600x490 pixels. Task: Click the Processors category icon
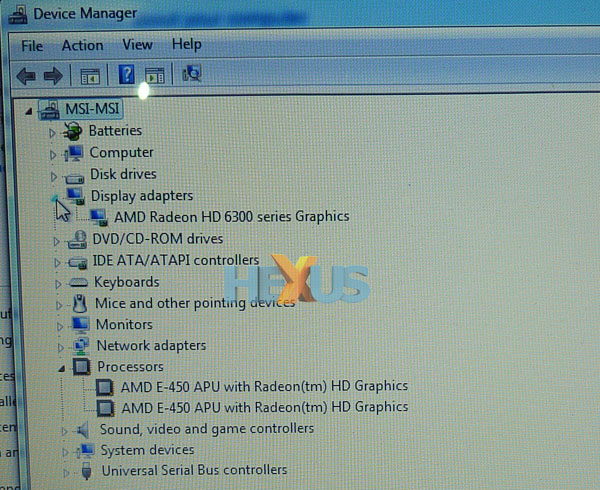[x=82, y=367]
